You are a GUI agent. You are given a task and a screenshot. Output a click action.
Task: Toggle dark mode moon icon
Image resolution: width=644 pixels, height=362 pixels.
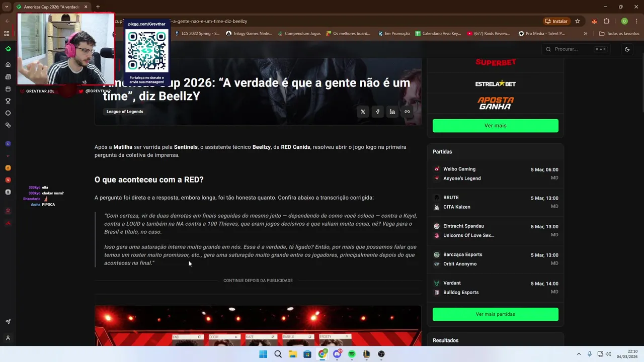pyautogui.click(x=627, y=49)
